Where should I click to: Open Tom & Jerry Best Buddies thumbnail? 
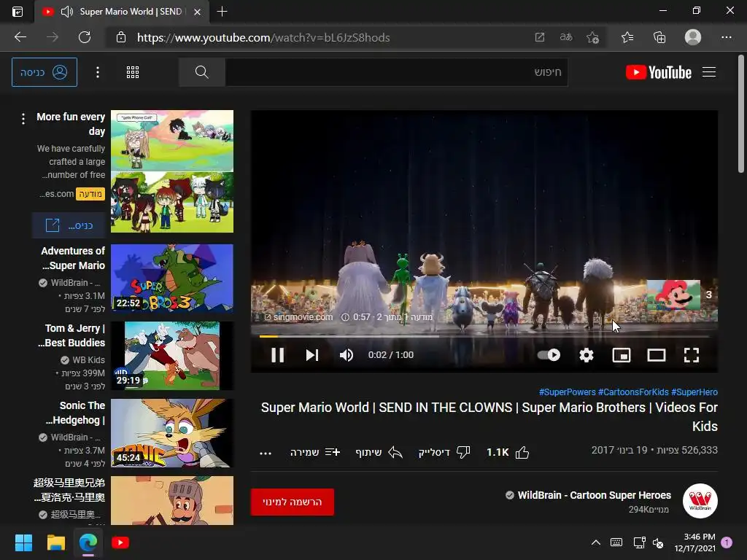[172, 356]
